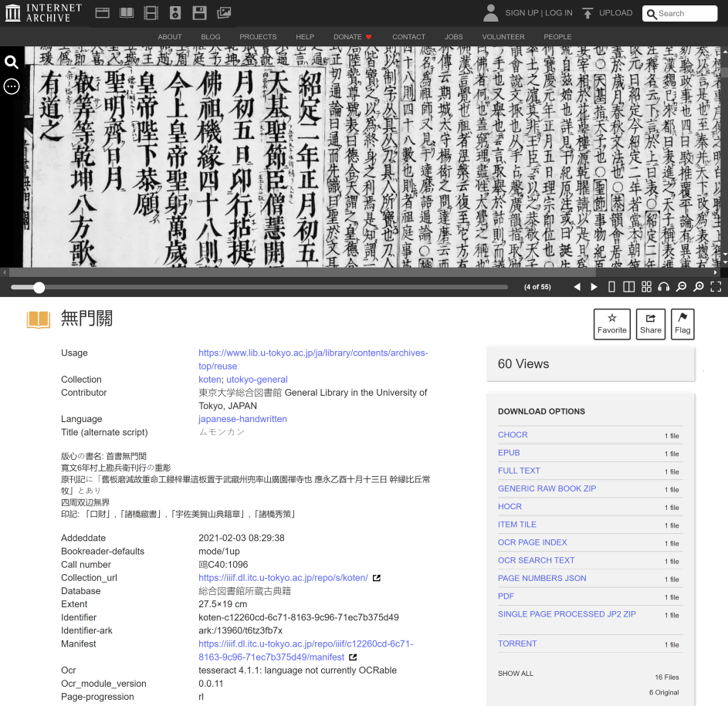
Task: Open the more options ellipsis in the reader
Action: [x=11, y=86]
